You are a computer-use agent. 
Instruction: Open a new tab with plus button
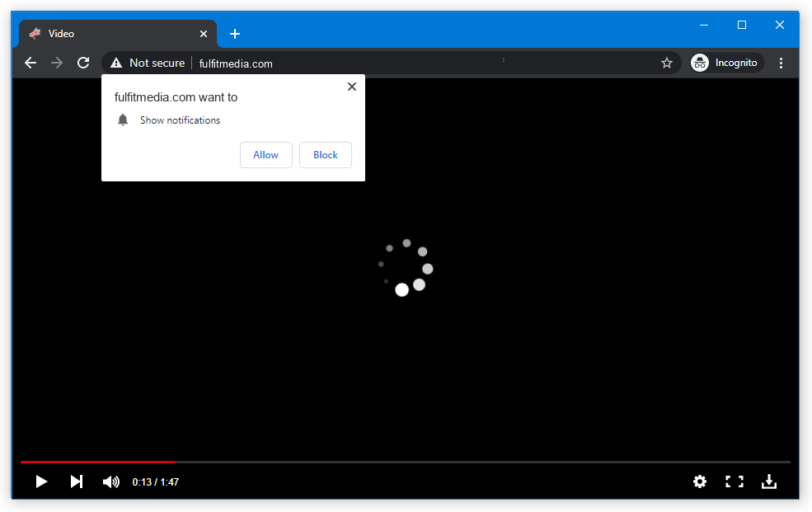click(x=235, y=34)
